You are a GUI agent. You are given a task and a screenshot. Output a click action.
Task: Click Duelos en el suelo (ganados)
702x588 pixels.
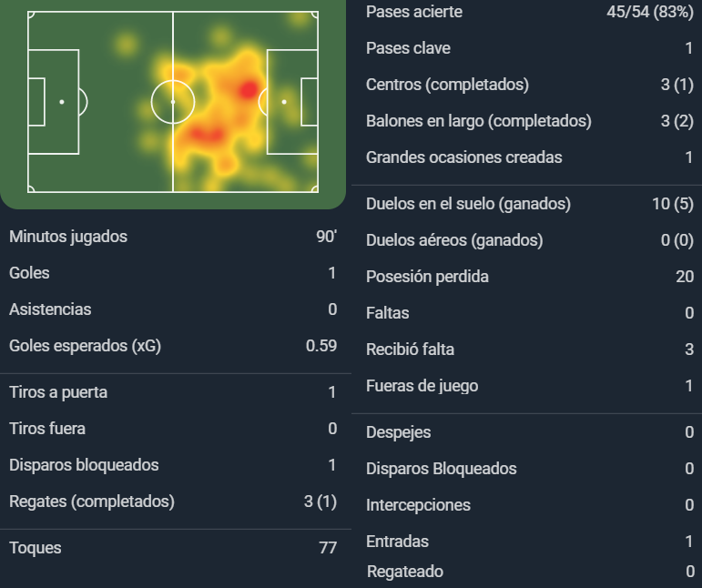(468, 204)
